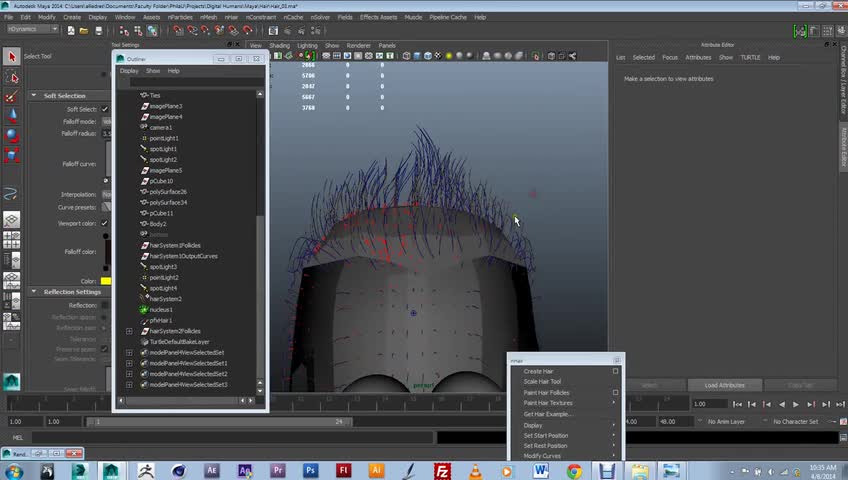Open the nHair menu in menu bar
The image size is (848, 480).
coord(232,17)
